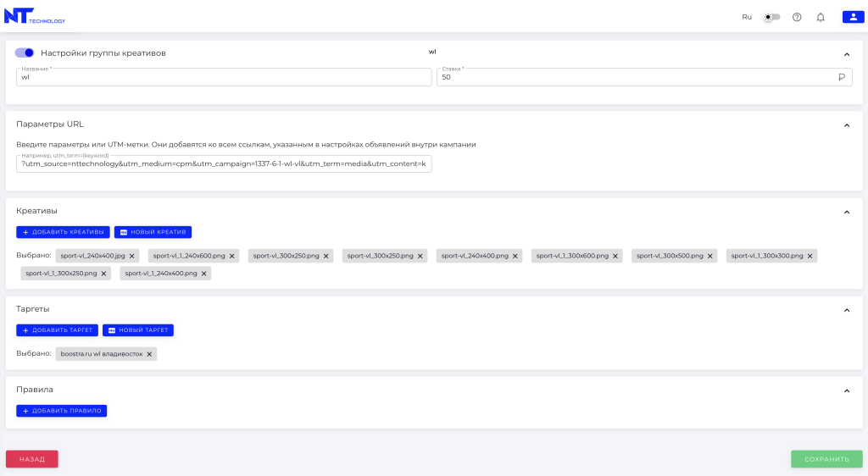Collapse the Креативы section

846,212
